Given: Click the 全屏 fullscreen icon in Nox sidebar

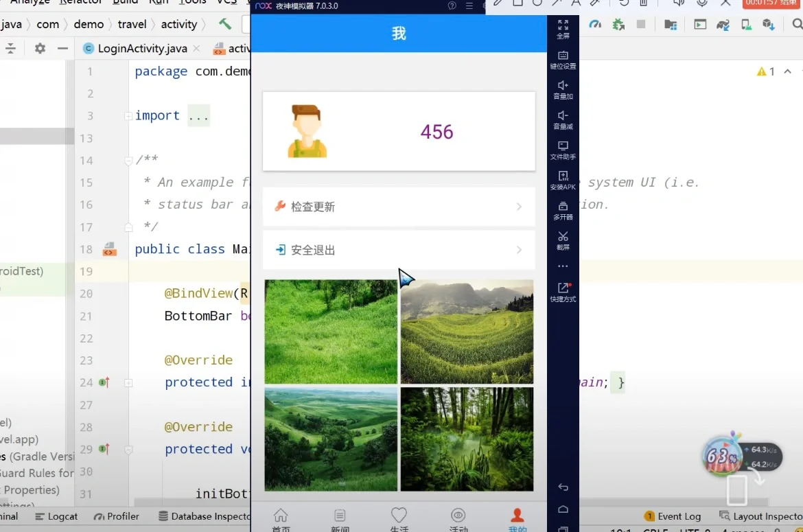Looking at the screenshot, I should pos(563,27).
